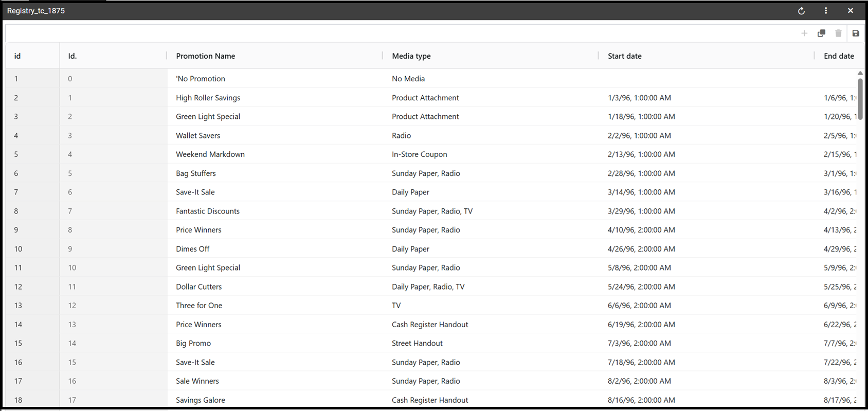The width and height of the screenshot is (868, 411).
Task: Close the Registry_tc_1875 window
Action: (851, 11)
